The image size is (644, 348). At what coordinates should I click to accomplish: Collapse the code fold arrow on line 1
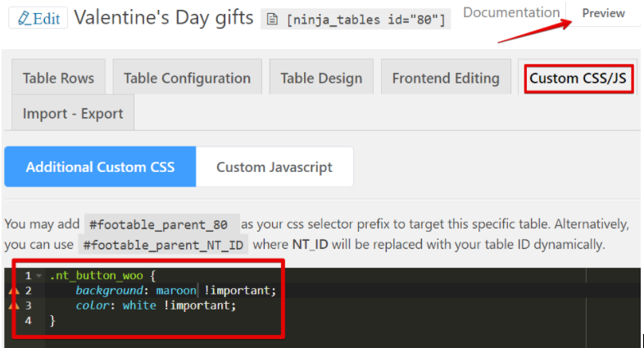click(39, 276)
